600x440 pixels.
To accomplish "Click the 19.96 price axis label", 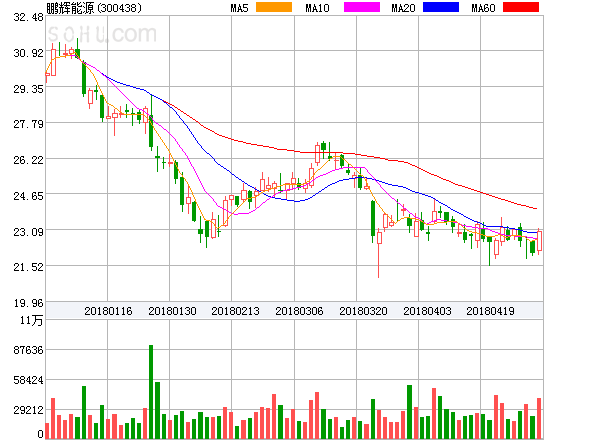I will [21, 302].
